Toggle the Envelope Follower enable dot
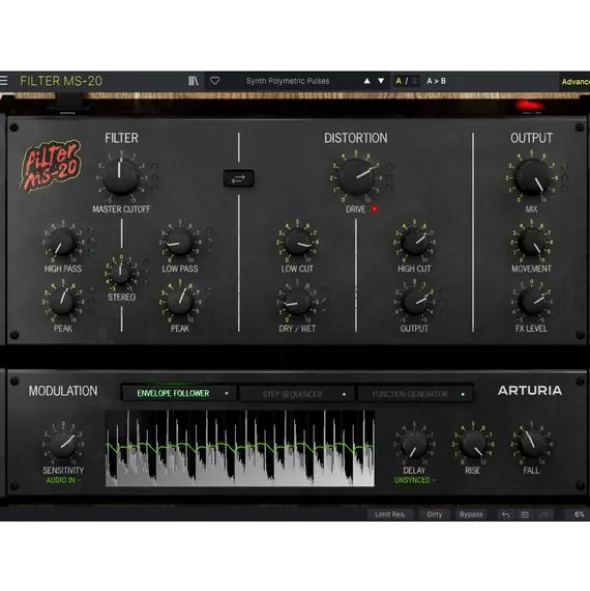Image resolution: width=590 pixels, height=591 pixels. [227, 393]
